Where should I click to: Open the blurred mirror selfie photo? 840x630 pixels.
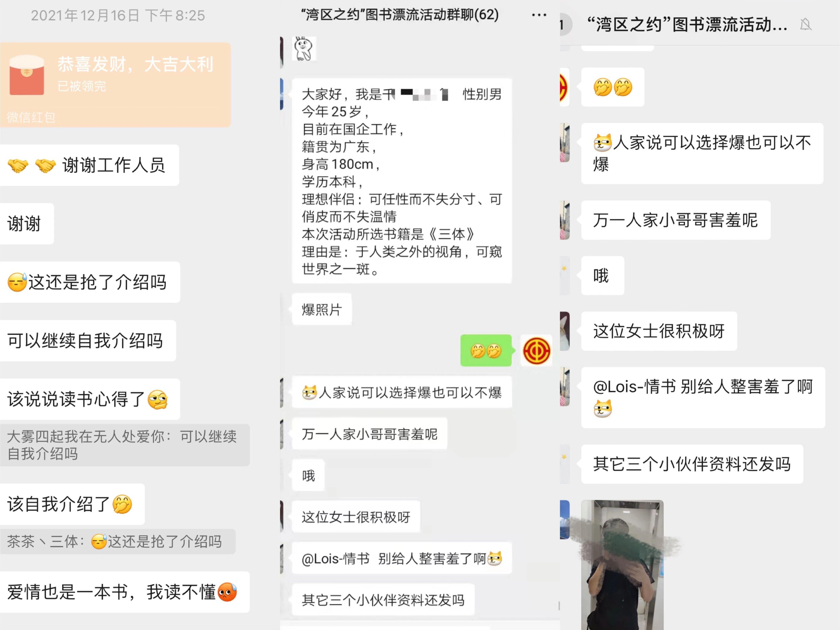[x=622, y=565]
